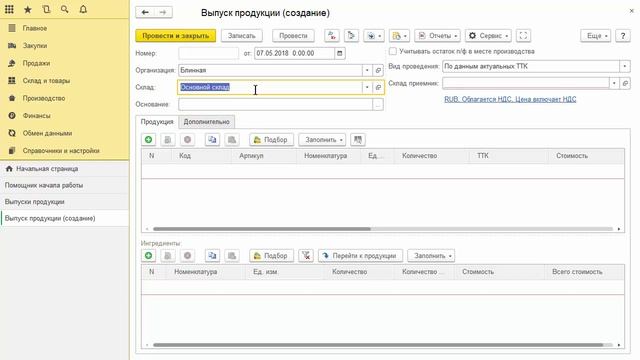Screen dimensions: 640x360
Task: Open the Справочники и настройки section
Action: (64, 151)
